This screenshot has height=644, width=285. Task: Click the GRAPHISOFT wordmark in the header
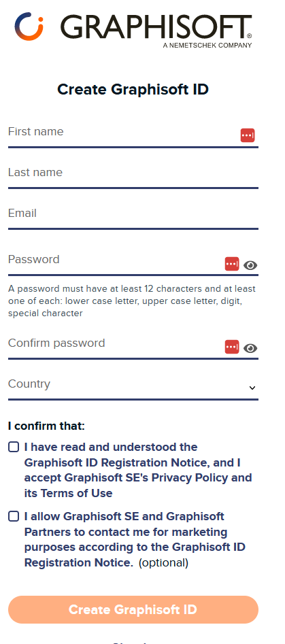point(156,28)
